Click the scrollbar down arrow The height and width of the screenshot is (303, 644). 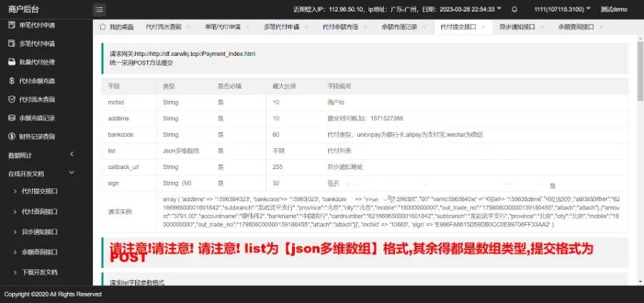point(640,282)
